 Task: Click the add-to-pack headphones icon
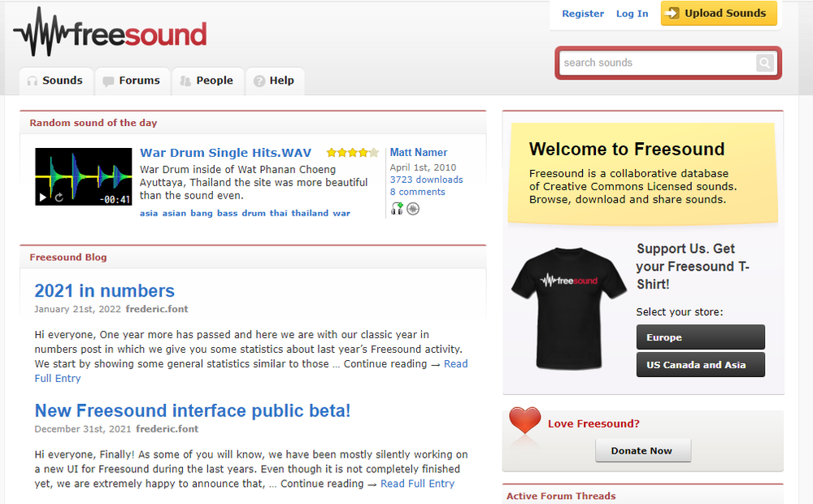click(397, 209)
